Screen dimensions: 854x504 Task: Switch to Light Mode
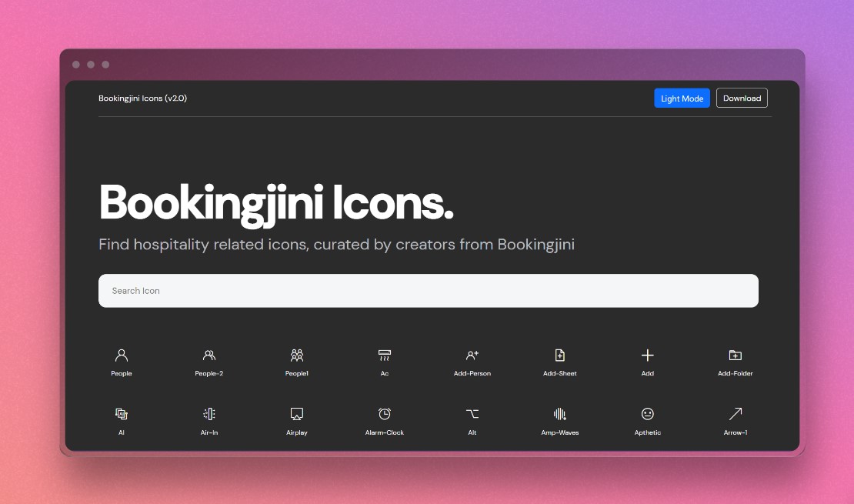682,98
